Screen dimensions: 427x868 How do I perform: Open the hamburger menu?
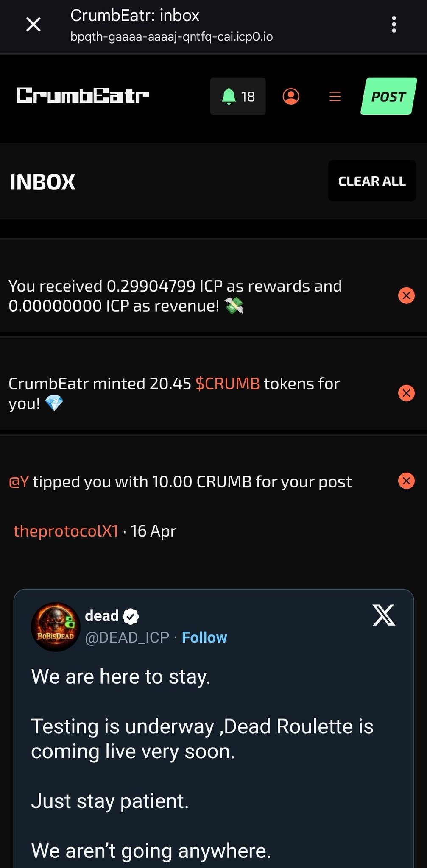pos(335,96)
